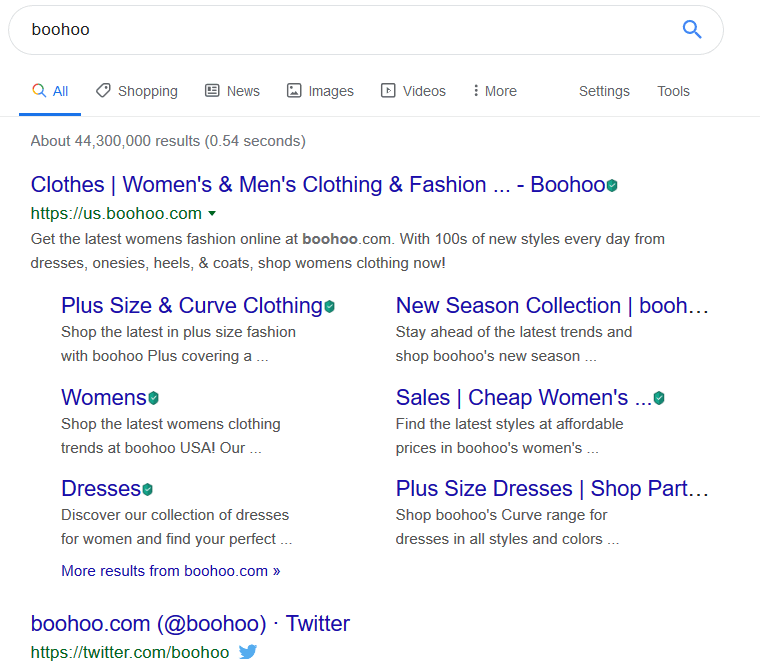Click the Images picture icon
This screenshot has height=669, width=760.
pyautogui.click(x=294, y=91)
